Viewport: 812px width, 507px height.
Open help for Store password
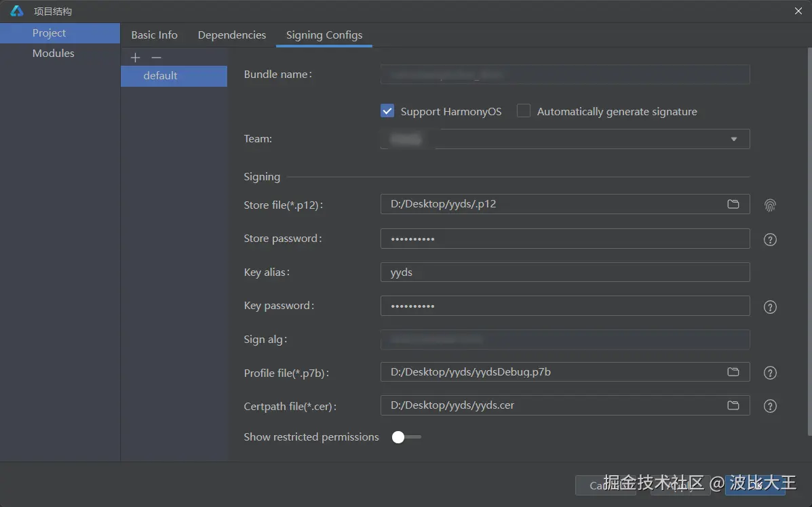click(770, 239)
